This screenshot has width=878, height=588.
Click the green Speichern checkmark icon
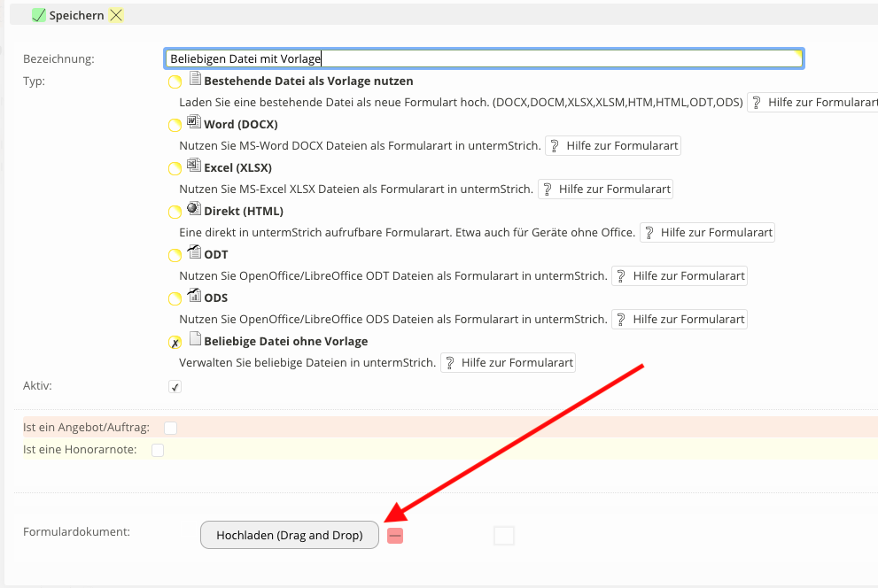(x=37, y=15)
